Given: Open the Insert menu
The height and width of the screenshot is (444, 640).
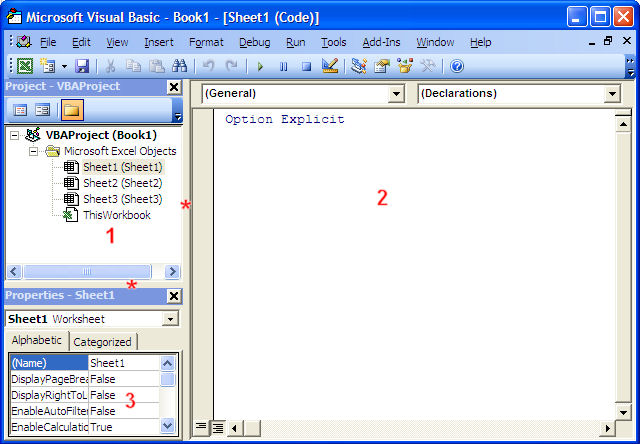Looking at the screenshot, I should [x=159, y=42].
